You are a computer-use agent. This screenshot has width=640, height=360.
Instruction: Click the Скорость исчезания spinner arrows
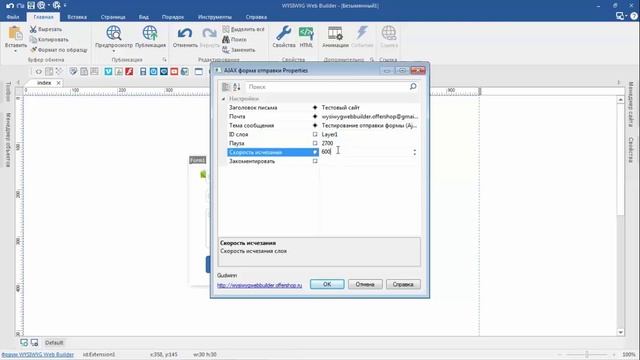pyautogui.click(x=414, y=152)
